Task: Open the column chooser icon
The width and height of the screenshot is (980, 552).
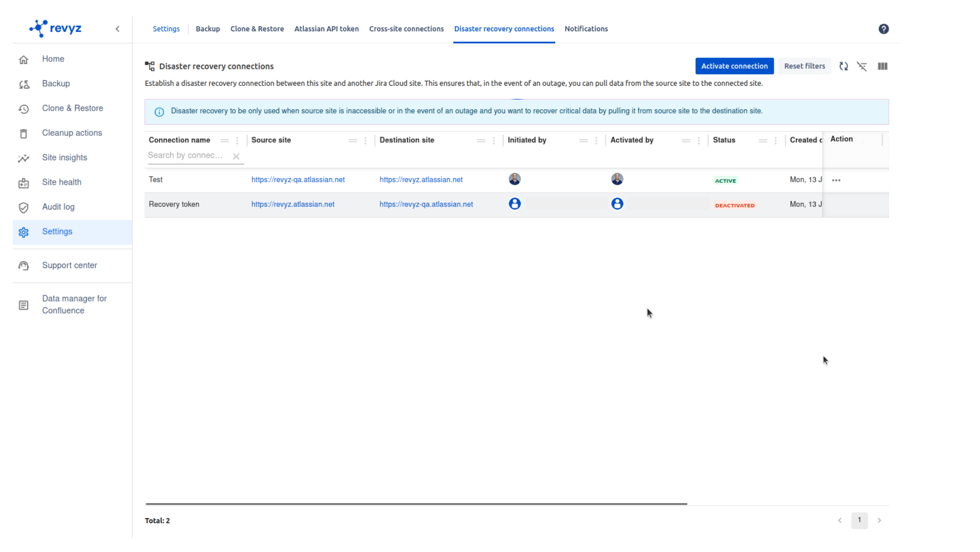Action: [x=882, y=66]
